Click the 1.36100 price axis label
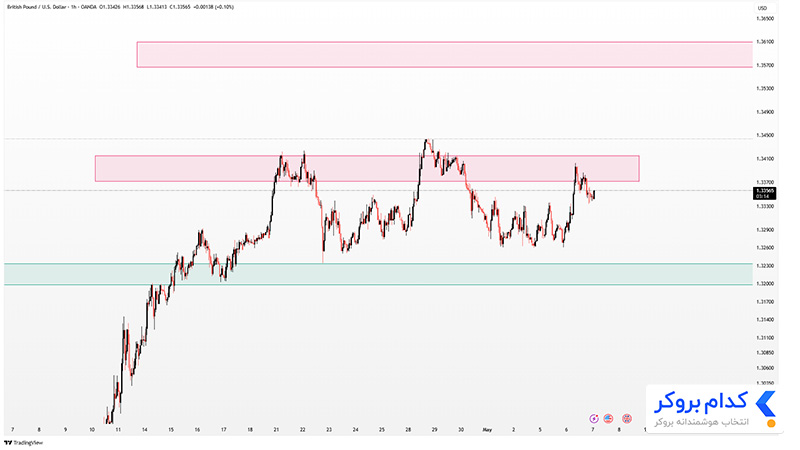This screenshot has width=800, height=450. (x=765, y=42)
